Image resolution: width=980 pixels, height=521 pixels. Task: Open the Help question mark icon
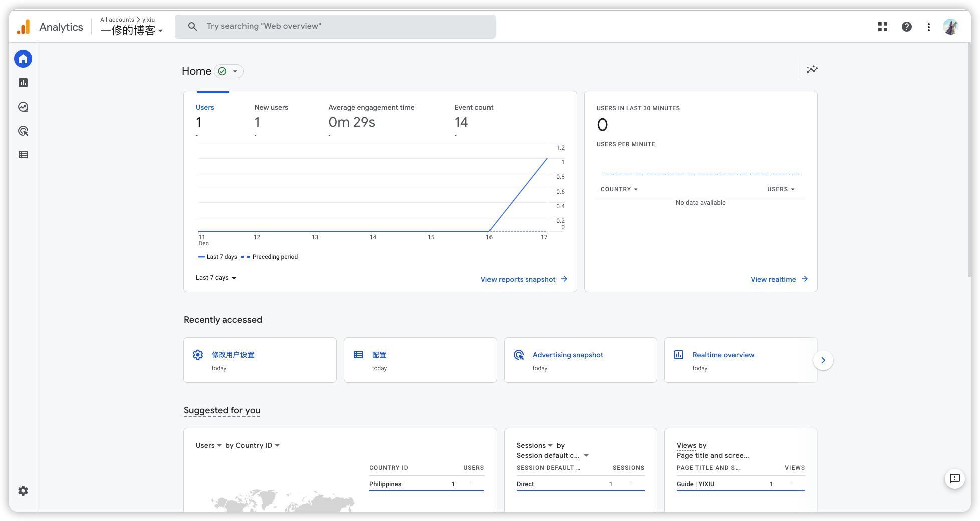coord(907,27)
